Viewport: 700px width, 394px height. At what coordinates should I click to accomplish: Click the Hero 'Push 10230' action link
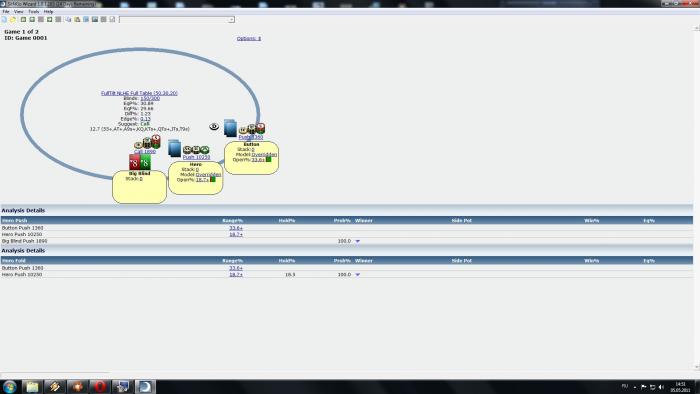click(x=196, y=157)
